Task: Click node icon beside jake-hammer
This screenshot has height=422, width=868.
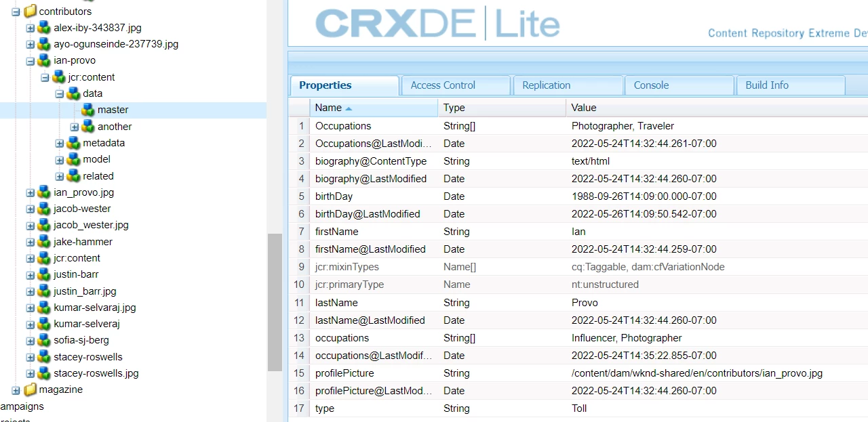Action: (44, 242)
